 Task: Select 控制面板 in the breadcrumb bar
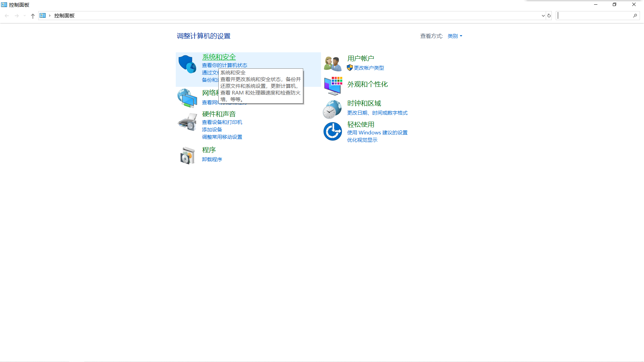pyautogui.click(x=64, y=15)
